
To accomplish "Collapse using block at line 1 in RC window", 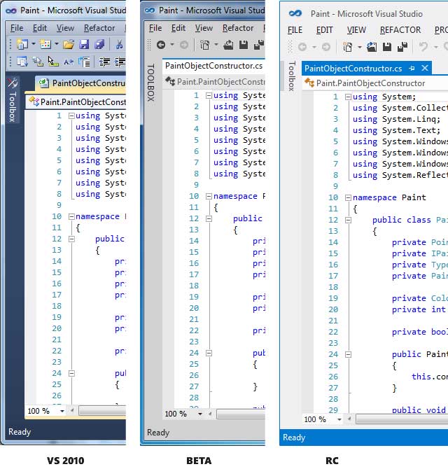I will click(x=348, y=97).
